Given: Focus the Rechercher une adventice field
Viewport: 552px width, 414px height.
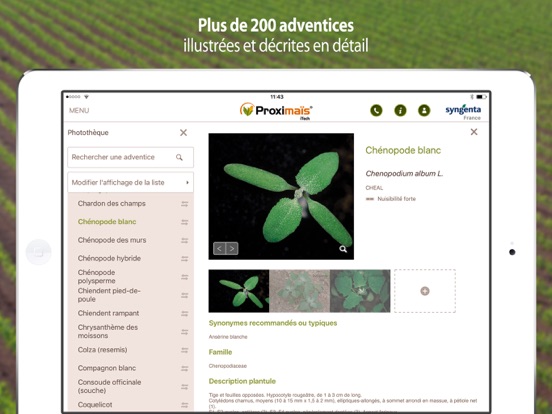Looking at the screenshot, I should pos(131,157).
